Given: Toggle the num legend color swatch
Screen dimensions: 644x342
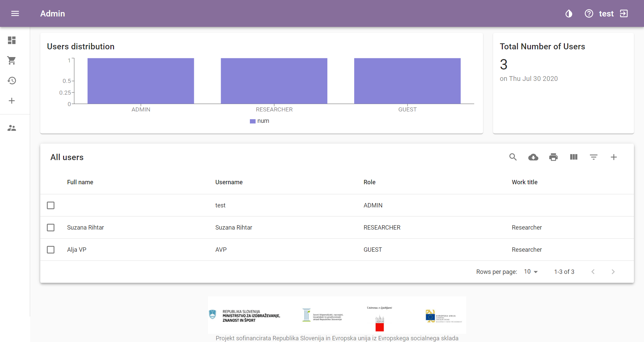Looking at the screenshot, I should click(x=253, y=121).
